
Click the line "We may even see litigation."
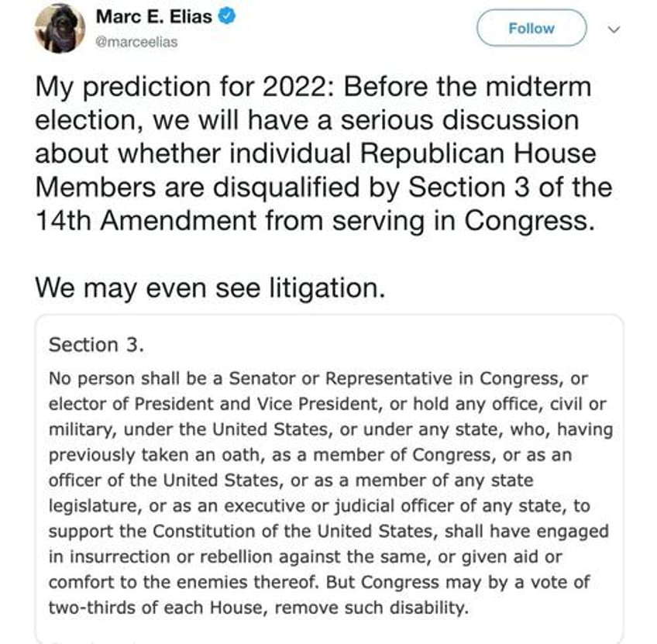point(210,288)
